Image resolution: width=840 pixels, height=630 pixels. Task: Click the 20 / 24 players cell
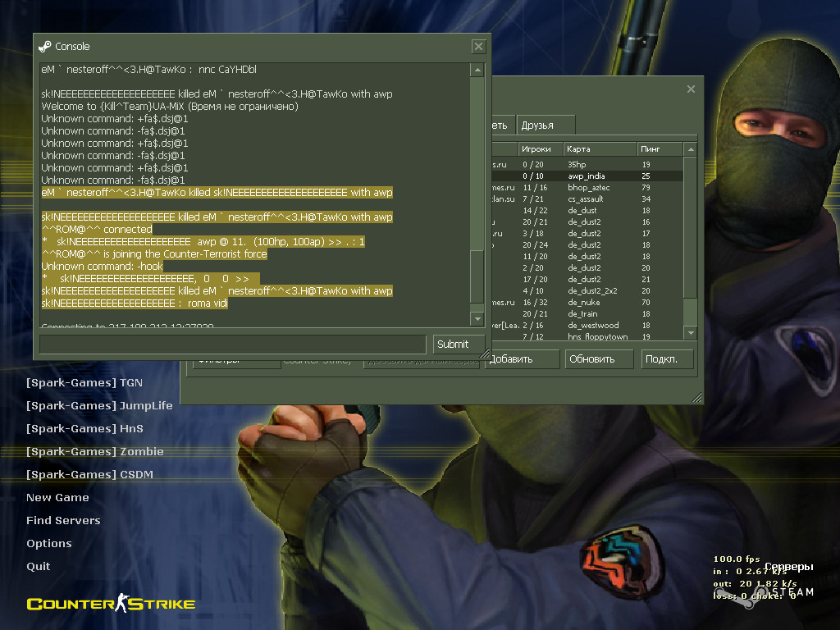pyautogui.click(x=535, y=244)
